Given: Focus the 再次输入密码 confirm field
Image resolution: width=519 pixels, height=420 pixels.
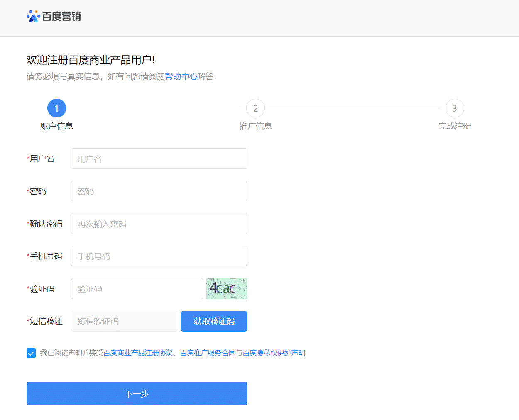Looking at the screenshot, I should click(159, 224).
